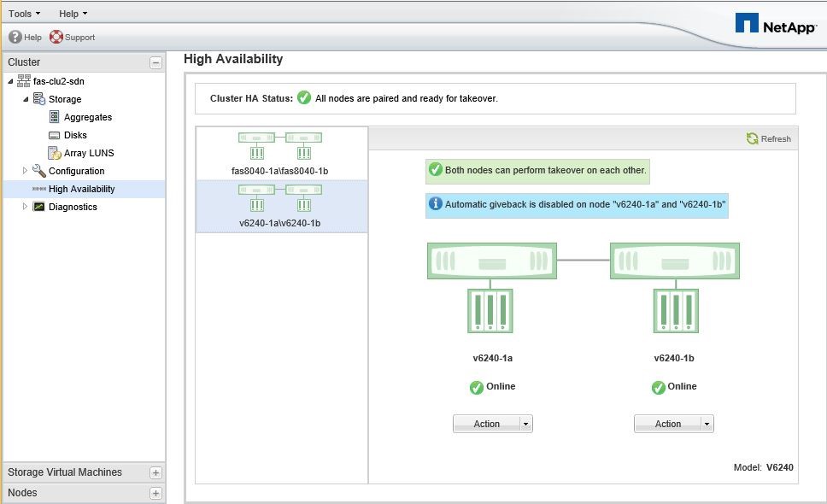Expand the Storage Virtual Machines panel
Image resolution: width=827 pixels, height=504 pixels.
pos(155,473)
